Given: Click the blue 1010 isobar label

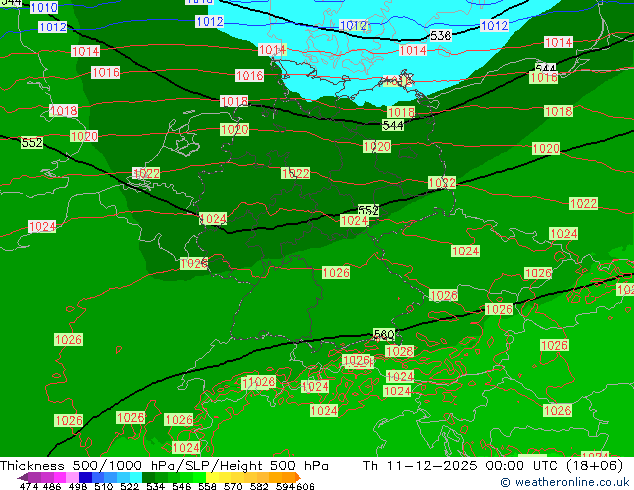Looking at the screenshot, I should 44,7.
